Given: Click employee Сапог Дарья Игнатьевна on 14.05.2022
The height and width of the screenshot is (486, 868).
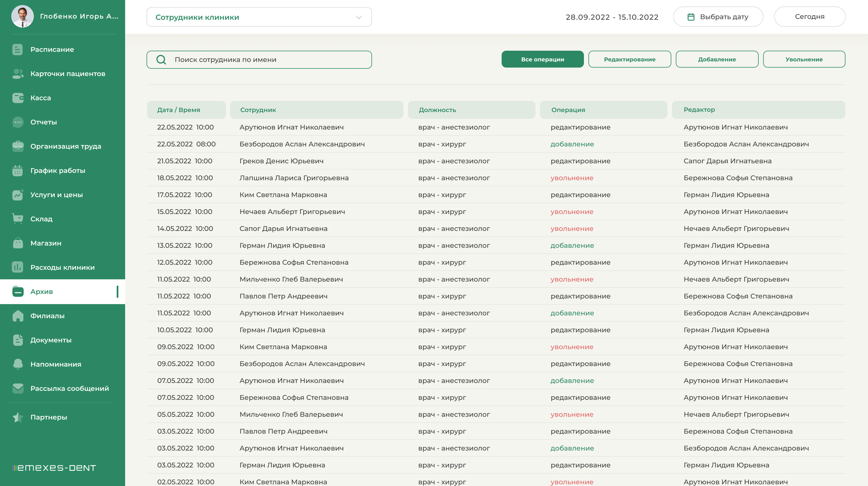Looking at the screenshot, I should click(284, 229).
